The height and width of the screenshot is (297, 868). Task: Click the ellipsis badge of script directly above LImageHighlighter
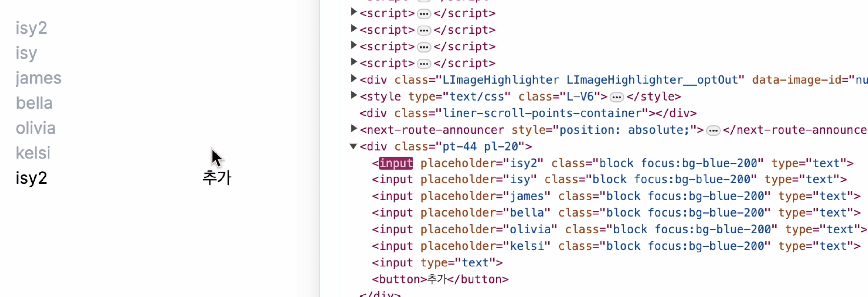coord(424,64)
